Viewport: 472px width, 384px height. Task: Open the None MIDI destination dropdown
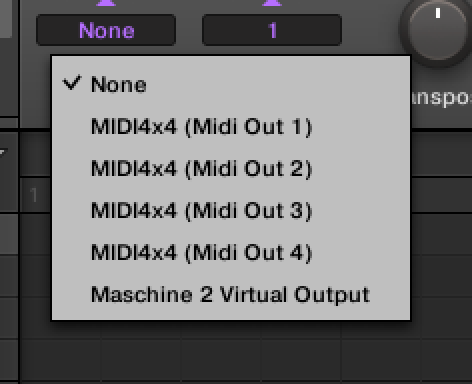click(x=106, y=30)
